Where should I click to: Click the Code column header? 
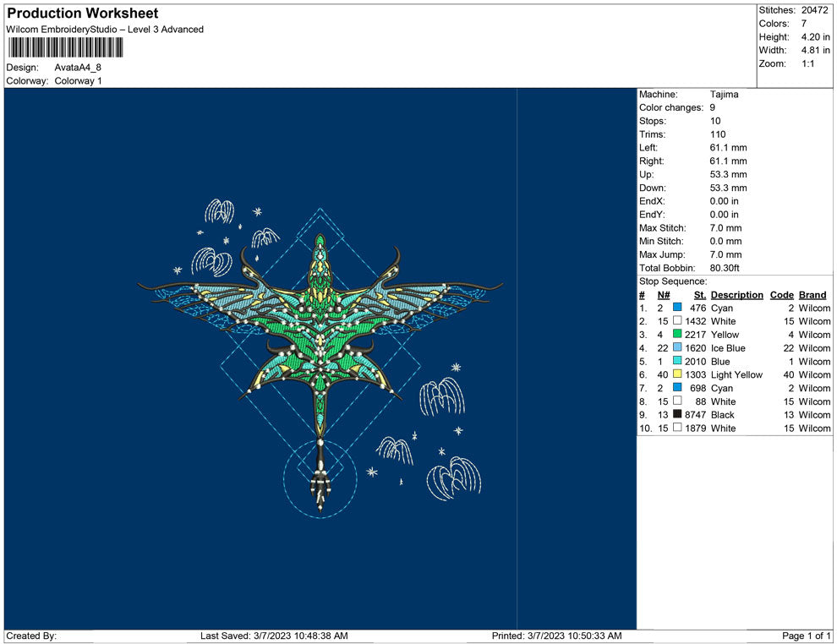coord(781,295)
